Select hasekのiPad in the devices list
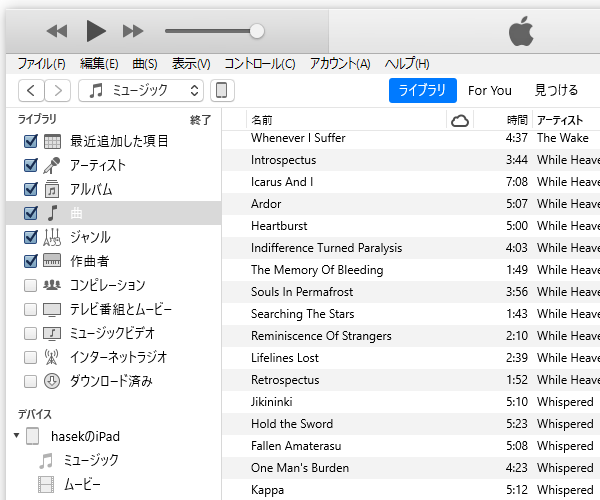The image size is (600, 500). point(85,436)
